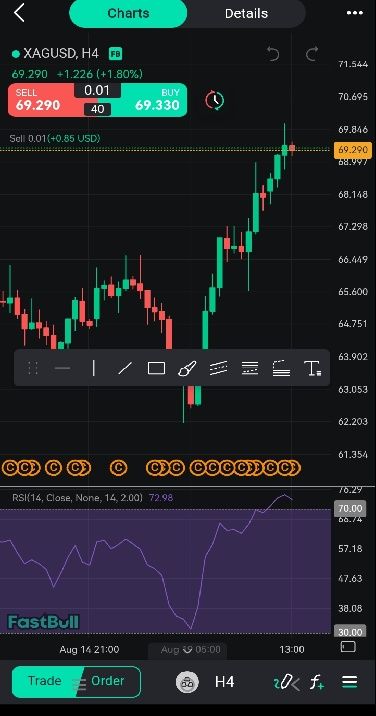The width and height of the screenshot is (376, 716).
Task: Toggle the eye-glasses visibility icon in bottom bar
Action: 187,683
